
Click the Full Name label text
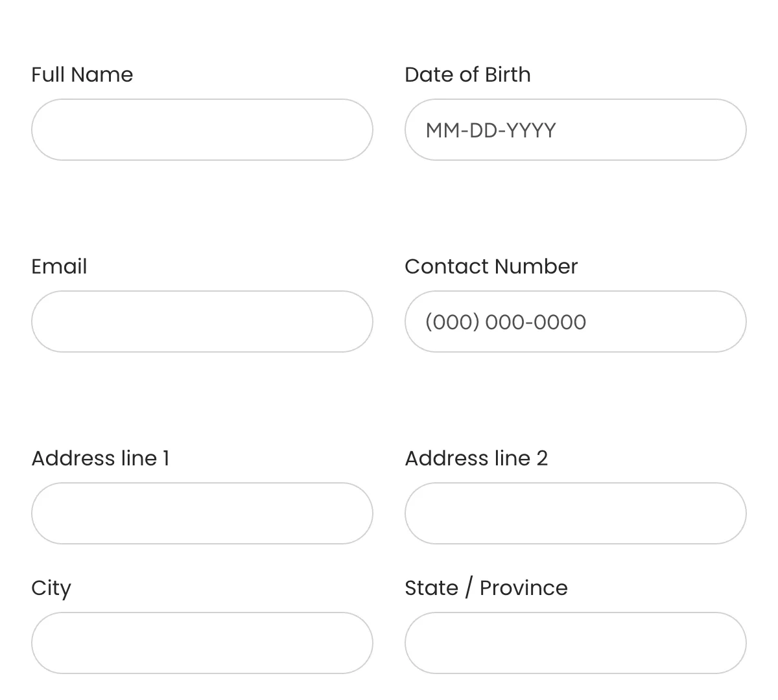coord(82,74)
